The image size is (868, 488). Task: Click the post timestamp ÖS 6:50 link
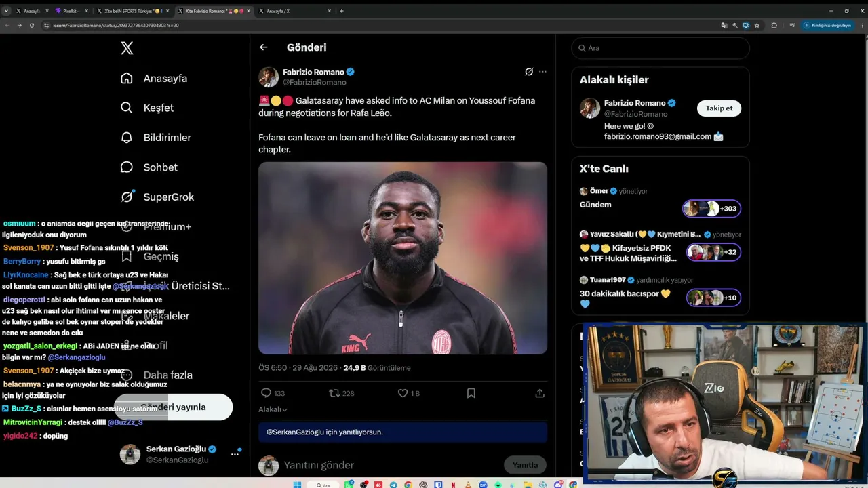(298, 368)
